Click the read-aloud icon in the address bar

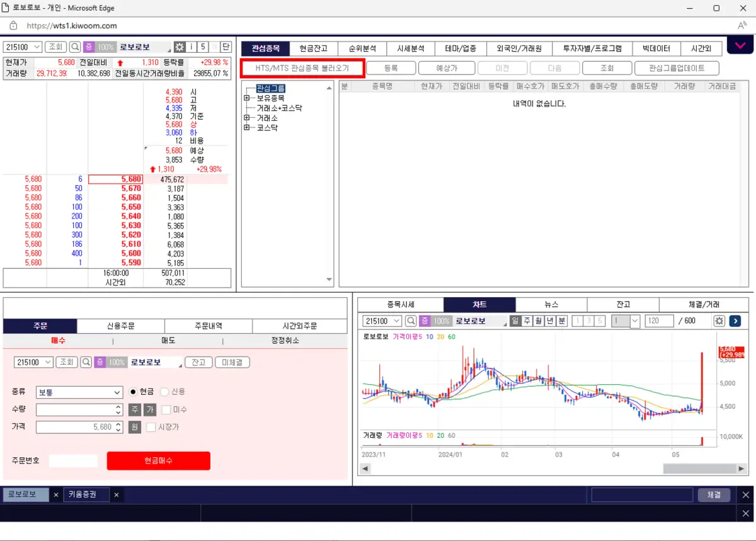click(742, 26)
